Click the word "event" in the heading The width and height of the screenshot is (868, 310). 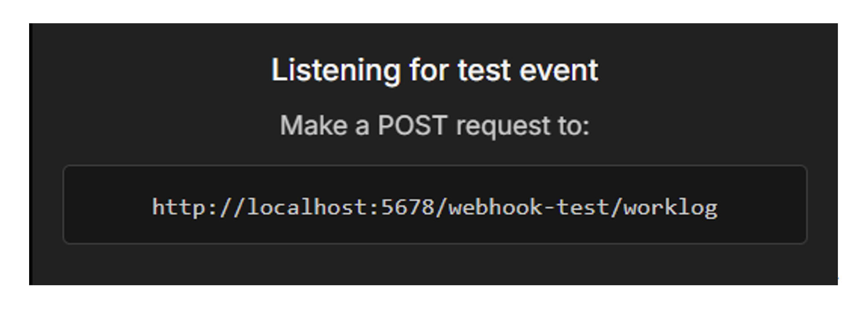[559, 70]
